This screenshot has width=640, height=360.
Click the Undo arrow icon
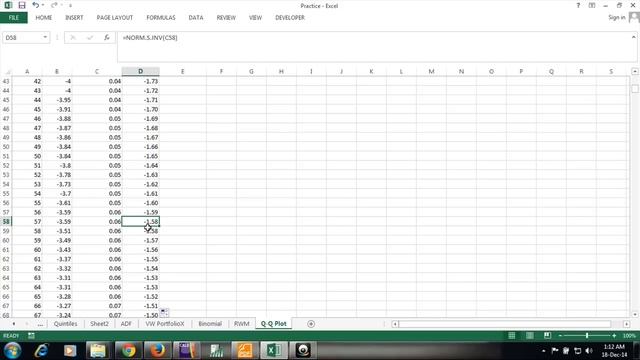tap(36, 5)
